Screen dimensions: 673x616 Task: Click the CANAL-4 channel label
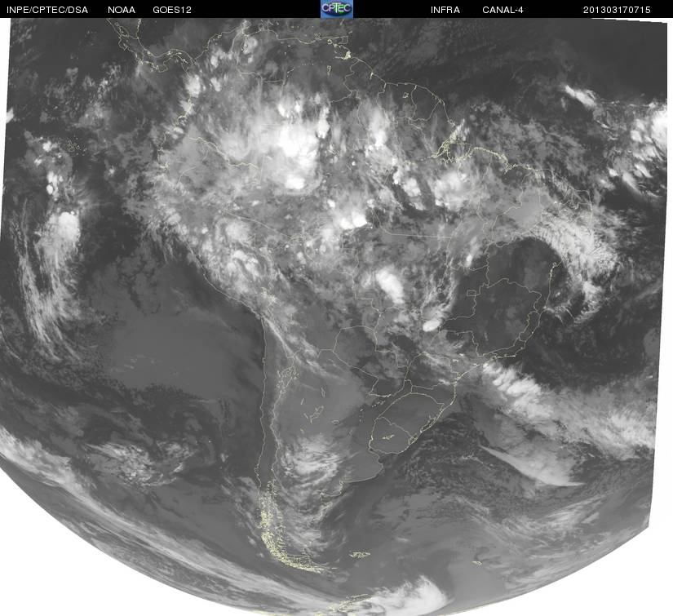click(503, 10)
